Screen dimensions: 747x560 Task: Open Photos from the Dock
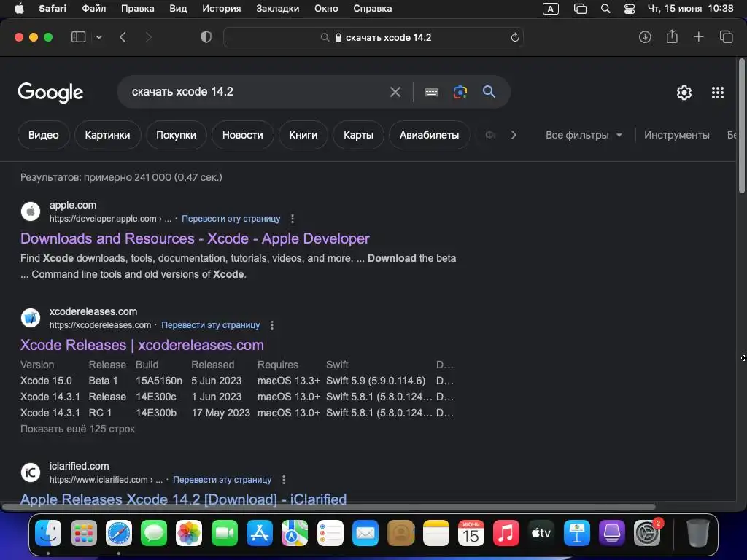189,533
